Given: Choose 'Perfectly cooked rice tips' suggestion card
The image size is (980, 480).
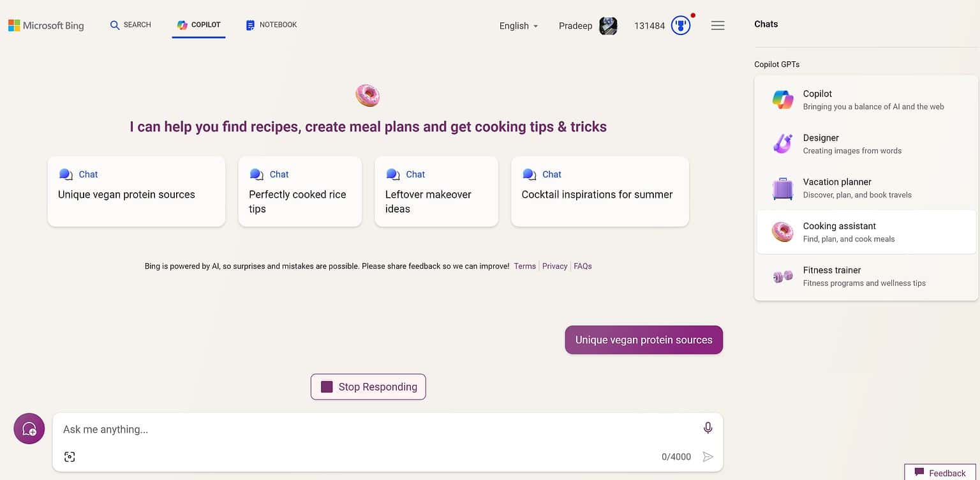Looking at the screenshot, I should [300, 191].
